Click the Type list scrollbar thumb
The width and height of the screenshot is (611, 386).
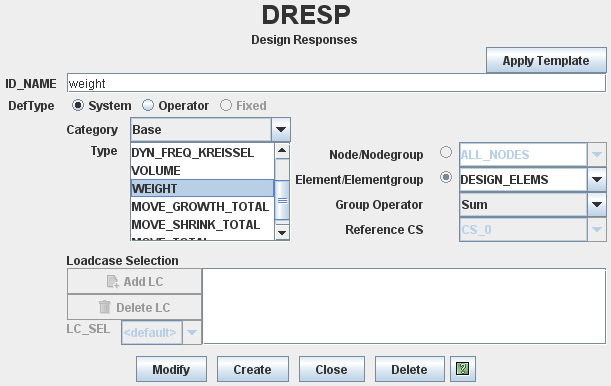click(x=282, y=201)
